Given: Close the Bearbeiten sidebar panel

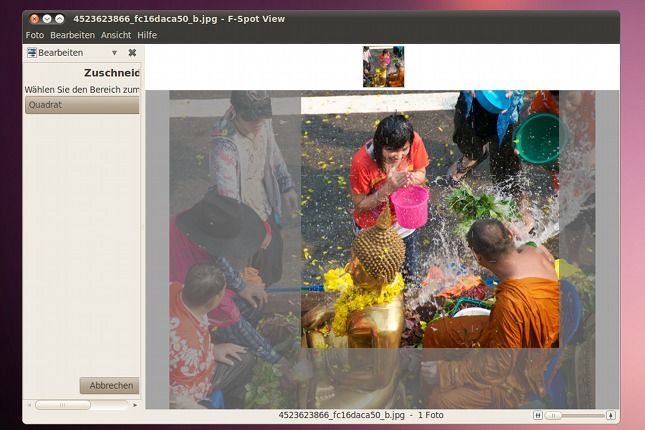Looking at the screenshot, I should pos(132,53).
